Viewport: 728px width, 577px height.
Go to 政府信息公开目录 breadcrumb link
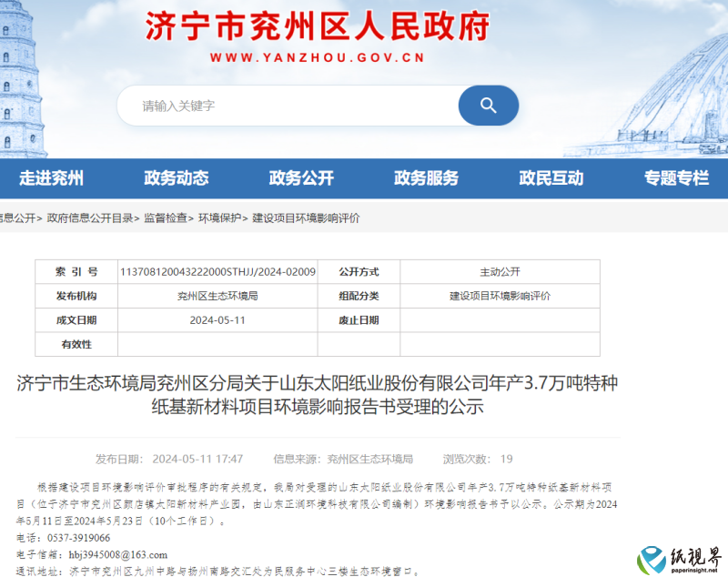click(90, 218)
